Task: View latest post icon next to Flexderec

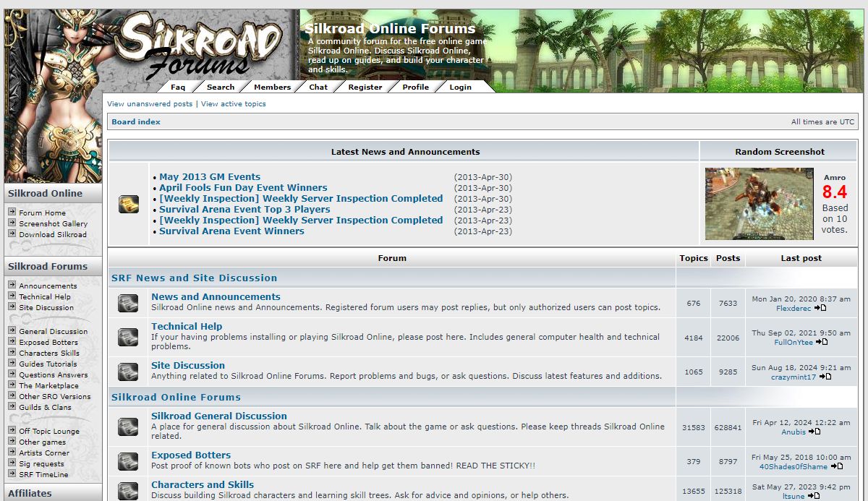Action: 820,308
